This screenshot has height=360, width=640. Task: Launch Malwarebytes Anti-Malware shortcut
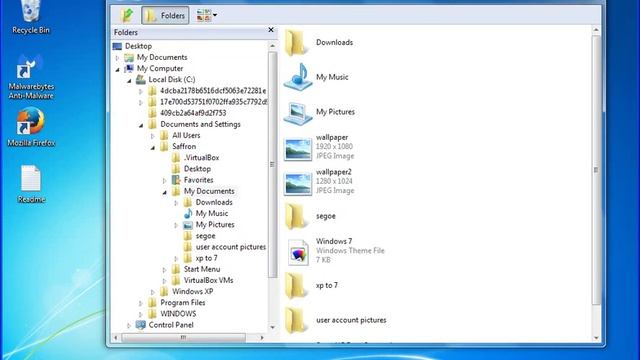[31, 78]
